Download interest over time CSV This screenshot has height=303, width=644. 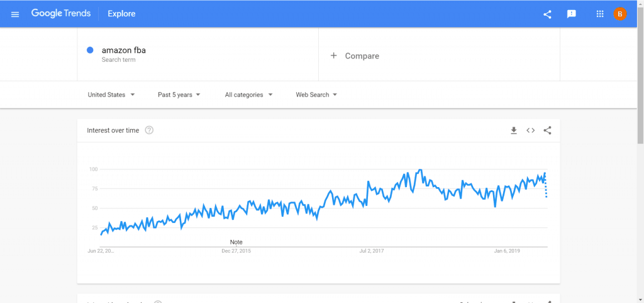[x=513, y=130]
